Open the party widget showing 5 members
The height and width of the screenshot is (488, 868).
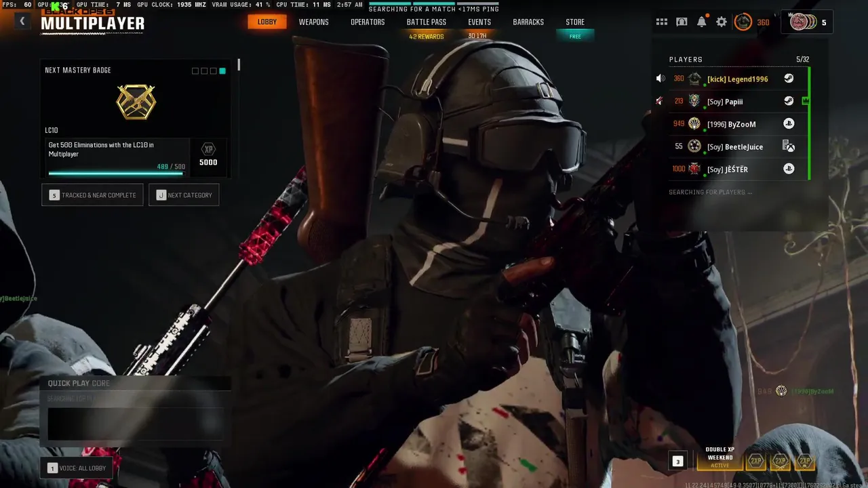tap(807, 22)
